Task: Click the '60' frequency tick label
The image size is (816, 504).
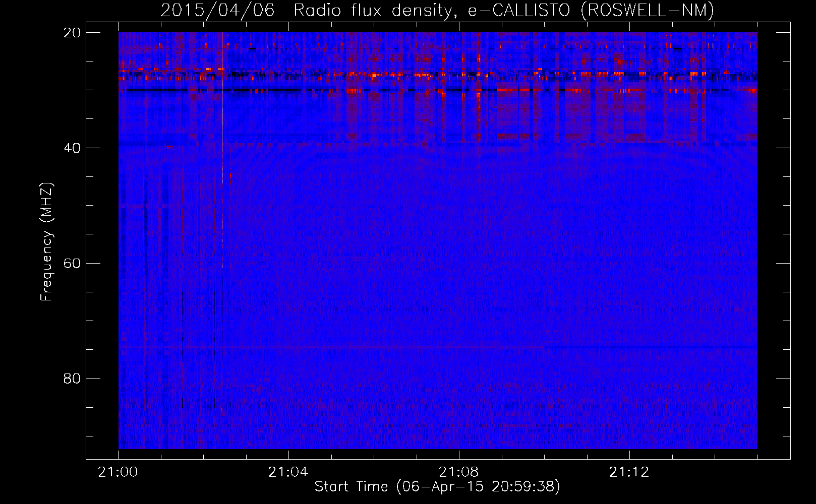Action: pos(72,264)
